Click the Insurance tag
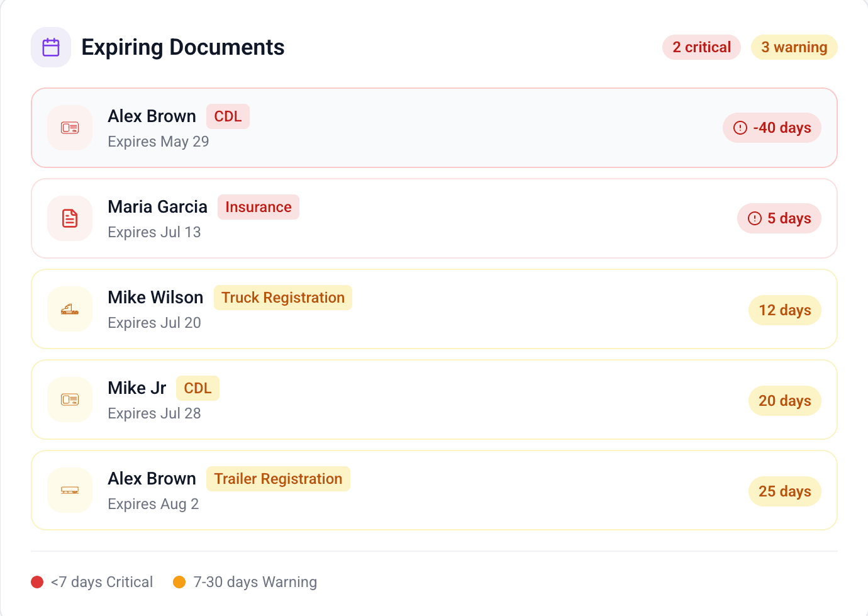Viewport: 868px width, 616px height. pyautogui.click(x=259, y=207)
